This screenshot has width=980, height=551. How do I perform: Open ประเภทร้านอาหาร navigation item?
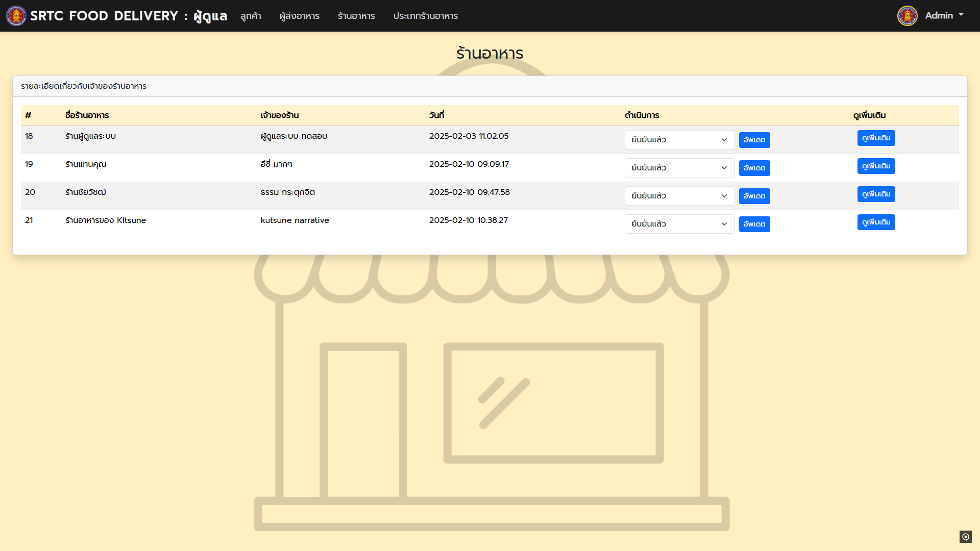tap(425, 16)
